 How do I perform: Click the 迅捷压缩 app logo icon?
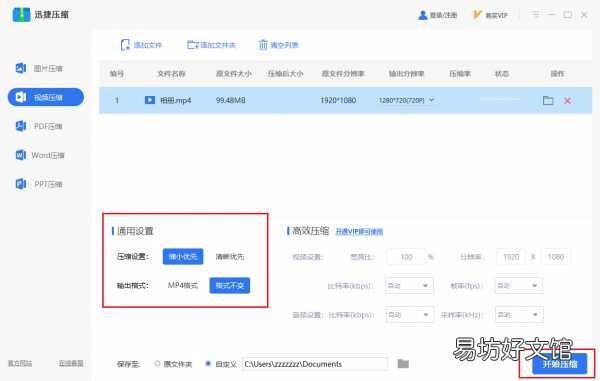tap(21, 15)
